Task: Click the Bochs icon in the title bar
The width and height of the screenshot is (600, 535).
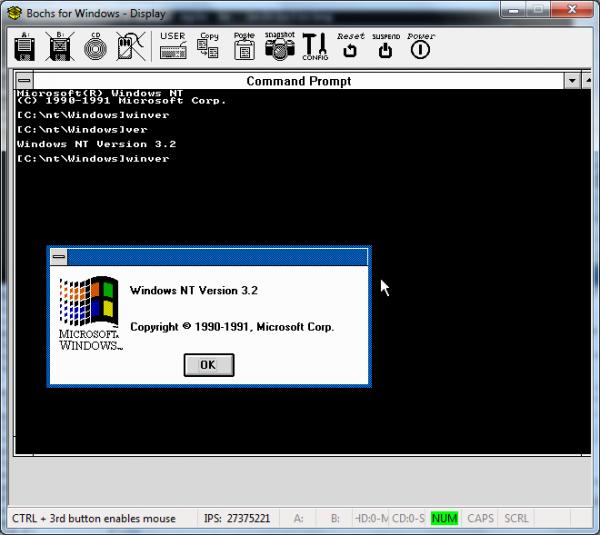Action: tap(14, 13)
